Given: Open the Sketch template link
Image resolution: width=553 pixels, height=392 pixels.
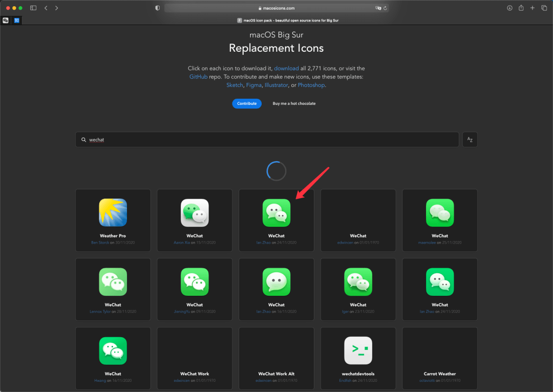Looking at the screenshot, I should [235, 85].
